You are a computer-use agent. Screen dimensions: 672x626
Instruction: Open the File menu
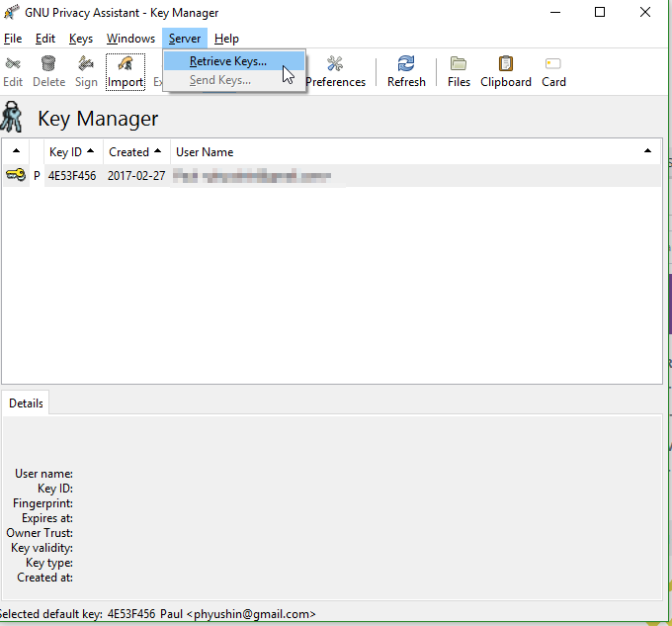[13, 39]
